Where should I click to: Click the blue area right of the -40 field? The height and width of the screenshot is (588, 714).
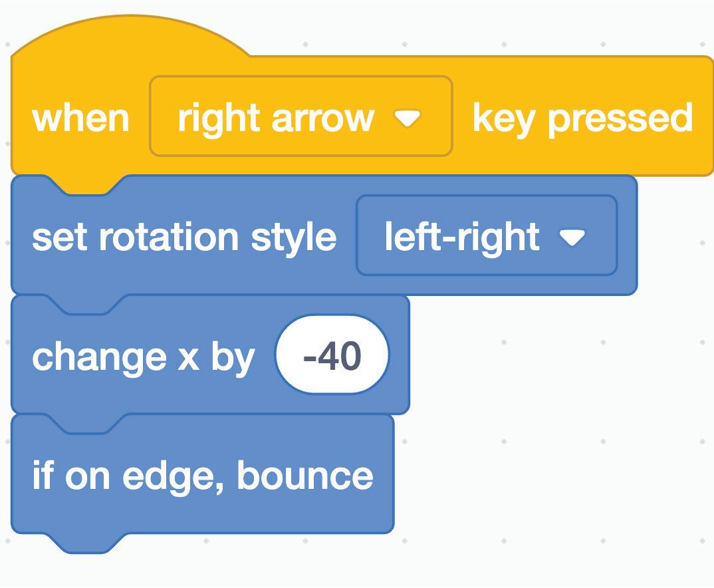(x=398, y=357)
